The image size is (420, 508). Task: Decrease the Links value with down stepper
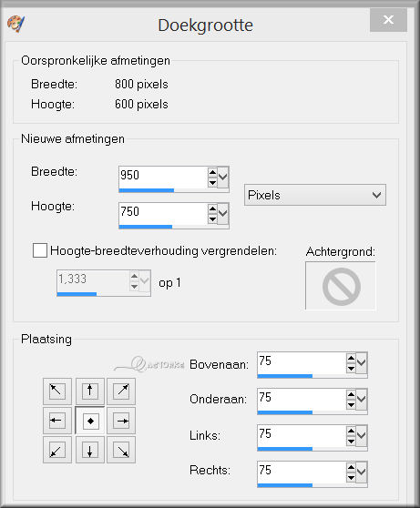pyautogui.click(x=351, y=442)
